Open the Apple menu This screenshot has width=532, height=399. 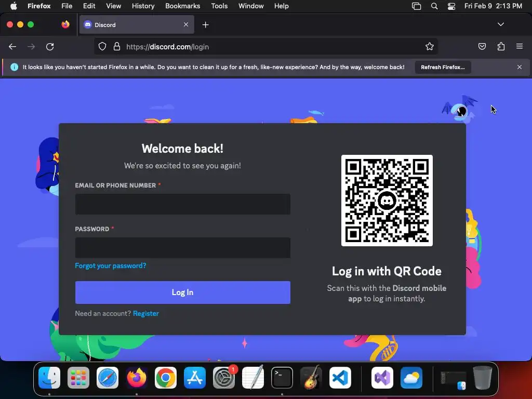click(14, 6)
